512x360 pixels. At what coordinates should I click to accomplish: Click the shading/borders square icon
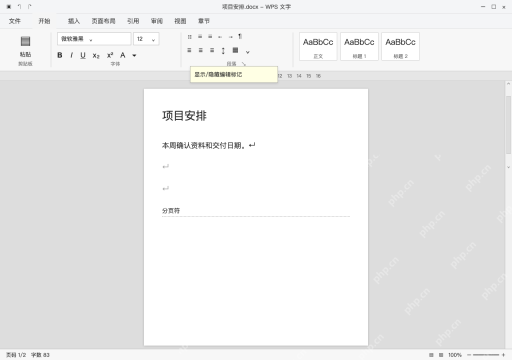tap(235, 50)
